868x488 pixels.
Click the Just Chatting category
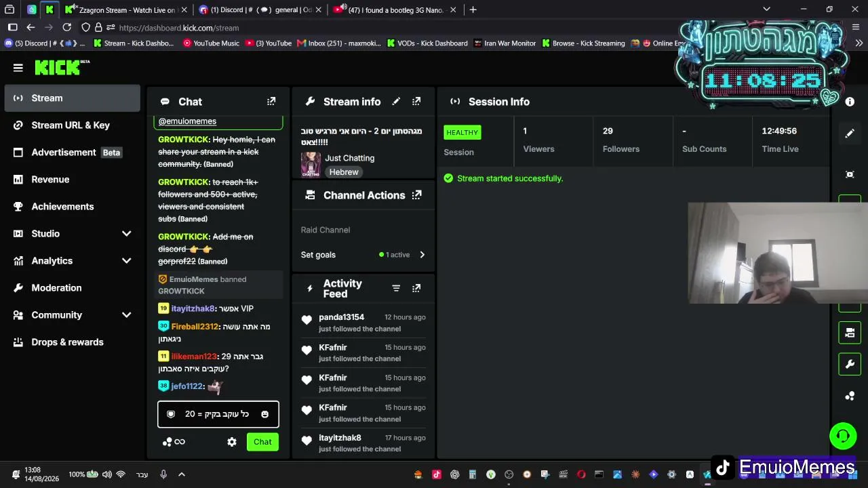tap(349, 158)
